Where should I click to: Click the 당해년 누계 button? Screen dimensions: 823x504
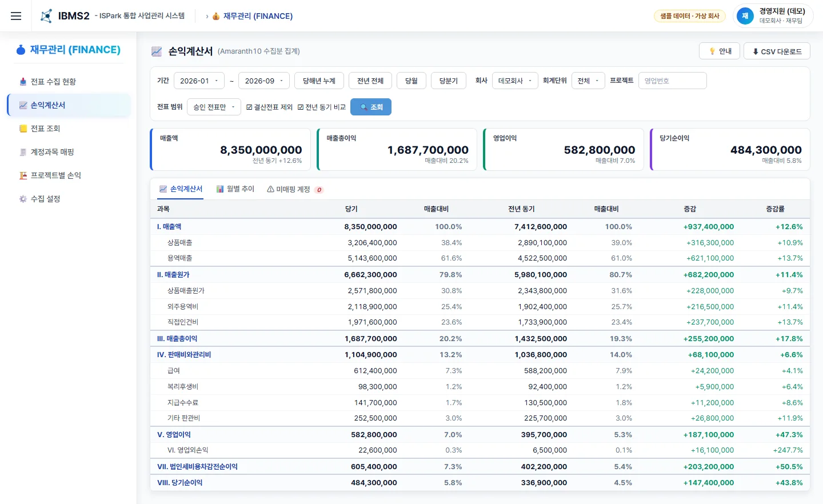(319, 81)
